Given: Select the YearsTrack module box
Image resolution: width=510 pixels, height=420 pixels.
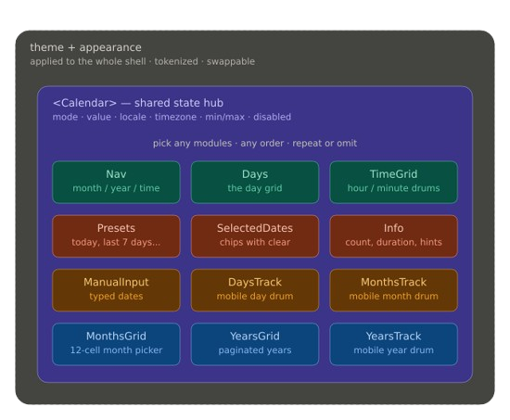Looking at the screenshot, I should click(x=393, y=344).
